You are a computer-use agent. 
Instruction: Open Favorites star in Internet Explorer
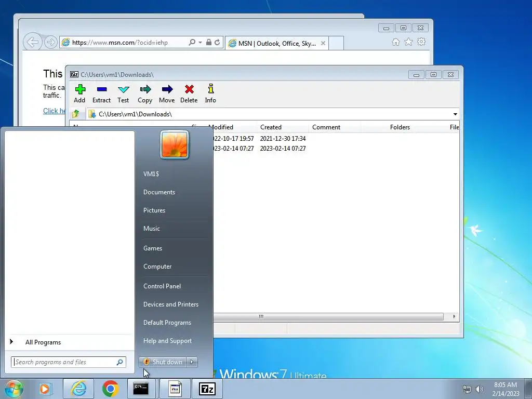tap(408, 42)
